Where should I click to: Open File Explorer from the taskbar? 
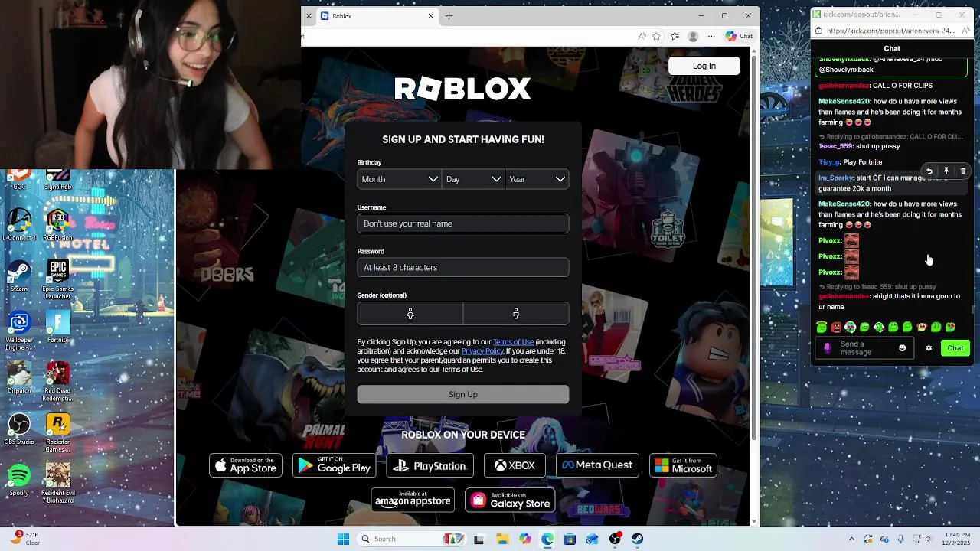coord(502,539)
